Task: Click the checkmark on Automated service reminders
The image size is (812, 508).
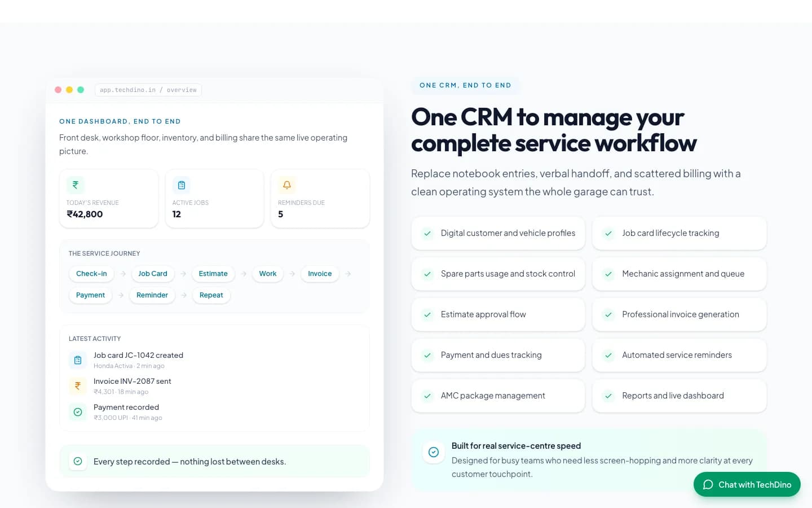Action: 608,355
